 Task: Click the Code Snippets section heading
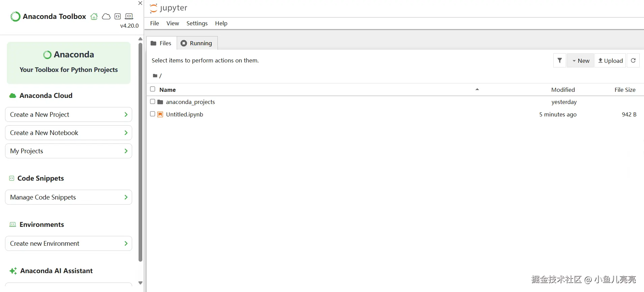tap(40, 178)
